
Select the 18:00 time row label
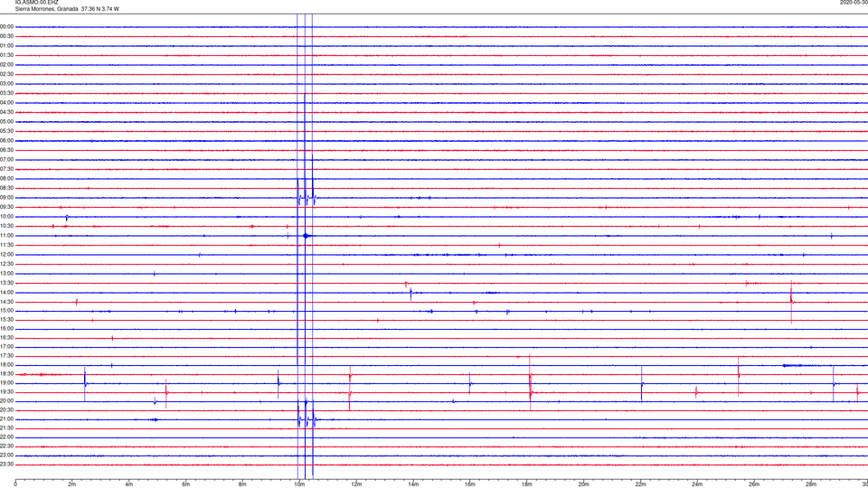coord(6,364)
